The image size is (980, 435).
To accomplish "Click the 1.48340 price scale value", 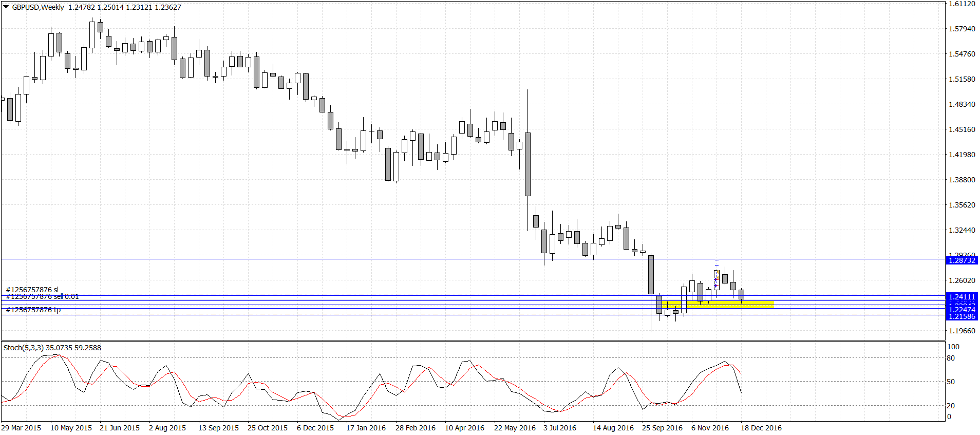I will click(x=962, y=104).
